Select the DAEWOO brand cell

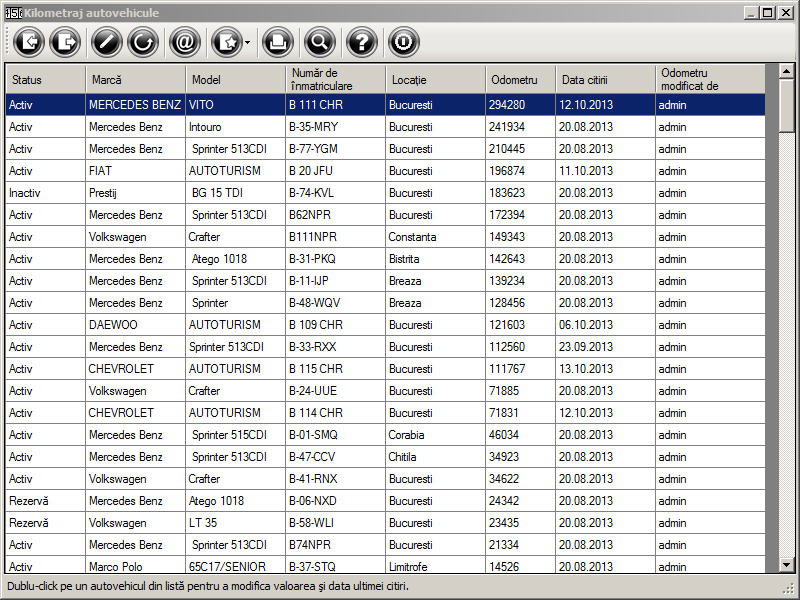135,324
